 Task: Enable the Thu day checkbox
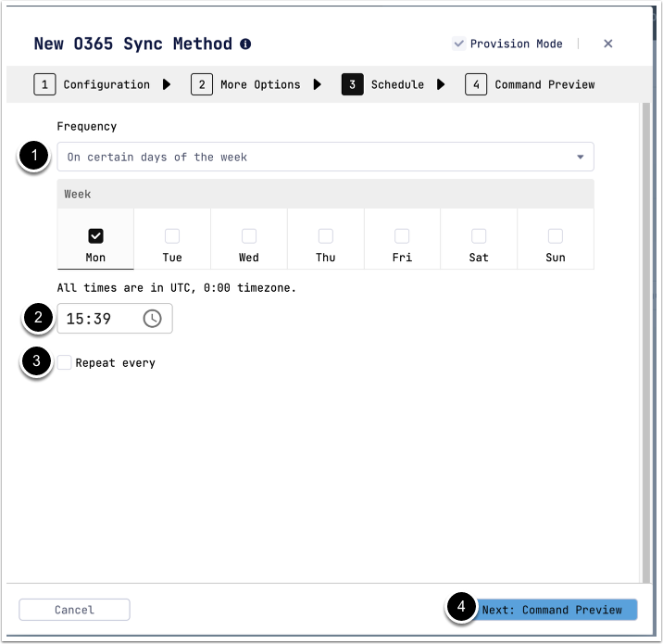326,235
